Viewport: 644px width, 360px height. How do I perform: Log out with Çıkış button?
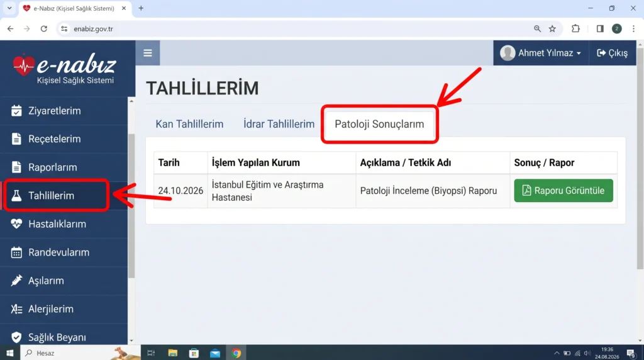(x=613, y=53)
